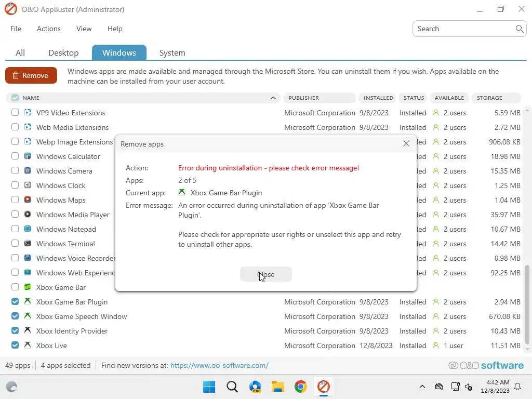Click the Web Media Extensions app icon
This screenshot has height=399, width=532.
(28, 127)
